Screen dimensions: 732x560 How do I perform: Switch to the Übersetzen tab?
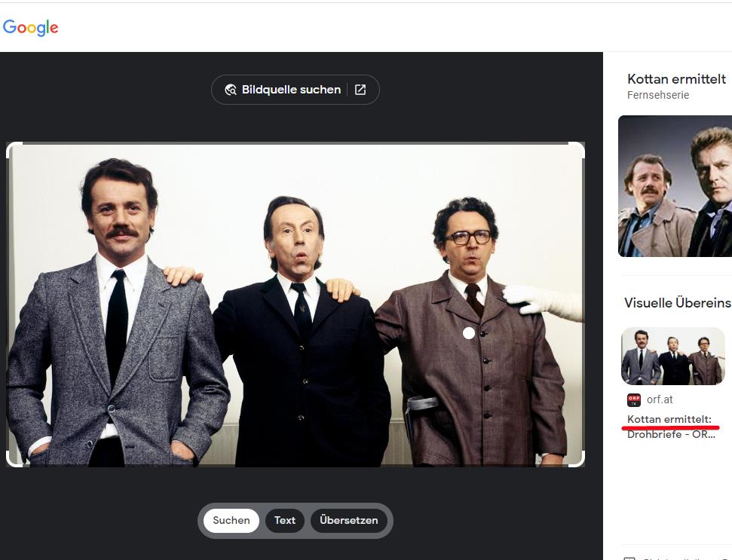coord(348,520)
